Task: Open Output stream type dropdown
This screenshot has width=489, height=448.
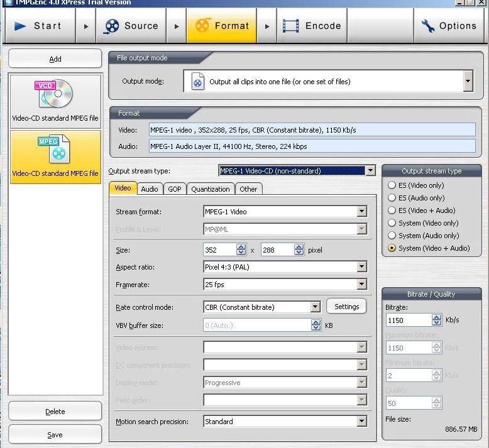Action: pyautogui.click(x=370, y=170)
